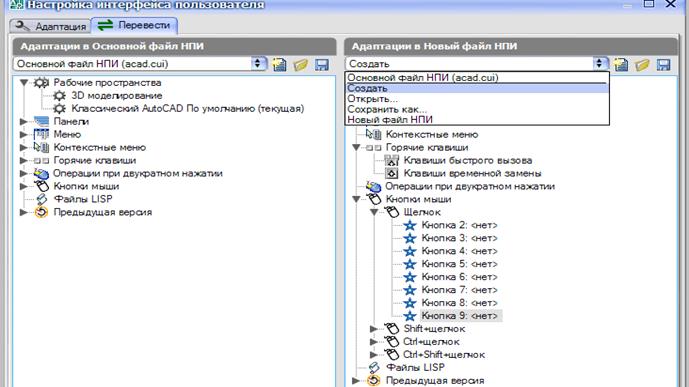
Task: Choose Создать in the dropdown list
Action: (x=477, y=88)
